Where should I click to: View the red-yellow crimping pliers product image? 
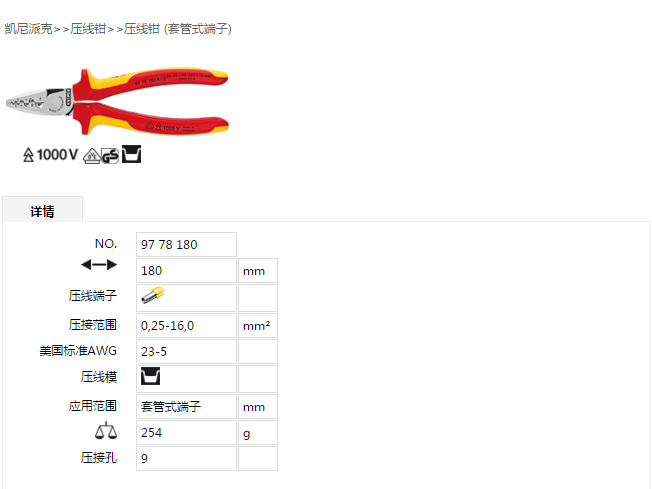117,101
